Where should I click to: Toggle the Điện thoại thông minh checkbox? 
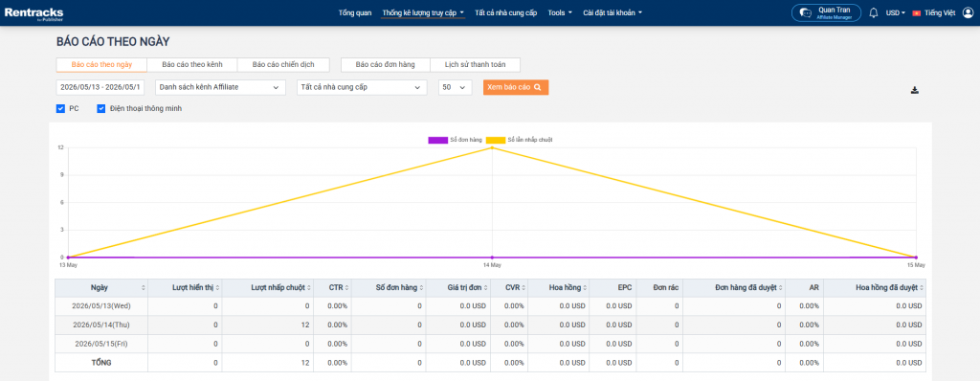(x=101, y=109)
